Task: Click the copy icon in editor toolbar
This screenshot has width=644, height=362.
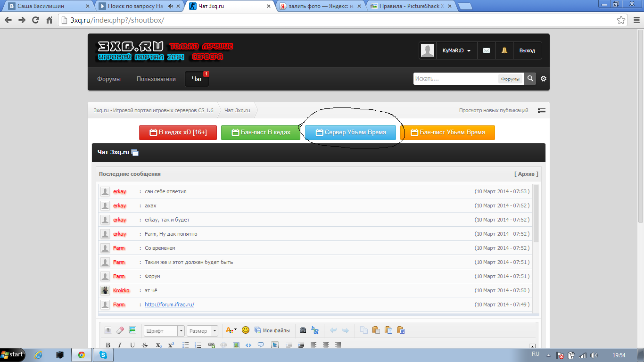Action: (364, 330)
